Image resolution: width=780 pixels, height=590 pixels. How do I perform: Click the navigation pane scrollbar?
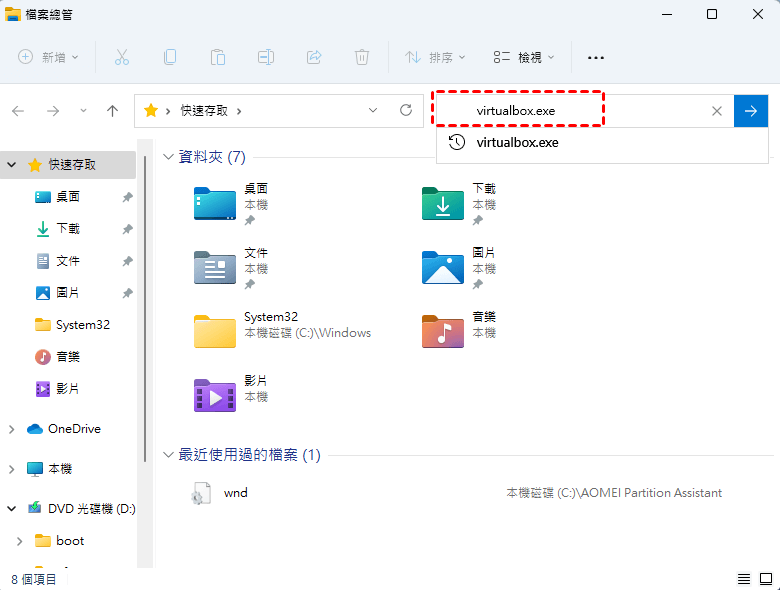pos(145,308)
